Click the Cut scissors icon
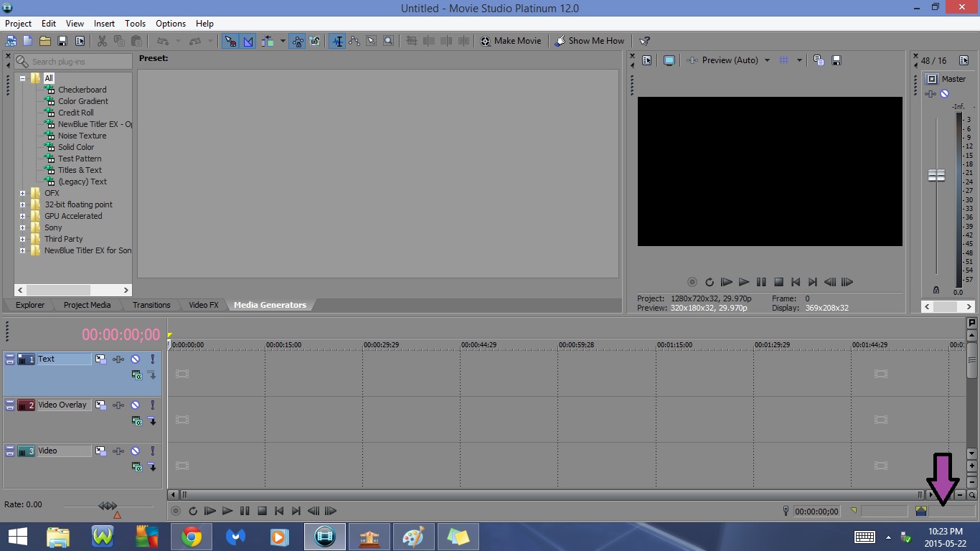This screenshot has width=980, height=551. 102,41
